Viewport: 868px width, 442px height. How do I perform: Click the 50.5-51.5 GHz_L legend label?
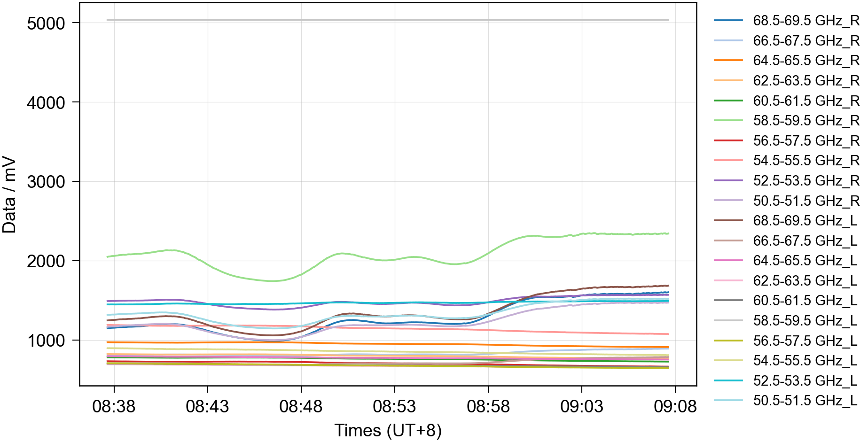point(805,401)
